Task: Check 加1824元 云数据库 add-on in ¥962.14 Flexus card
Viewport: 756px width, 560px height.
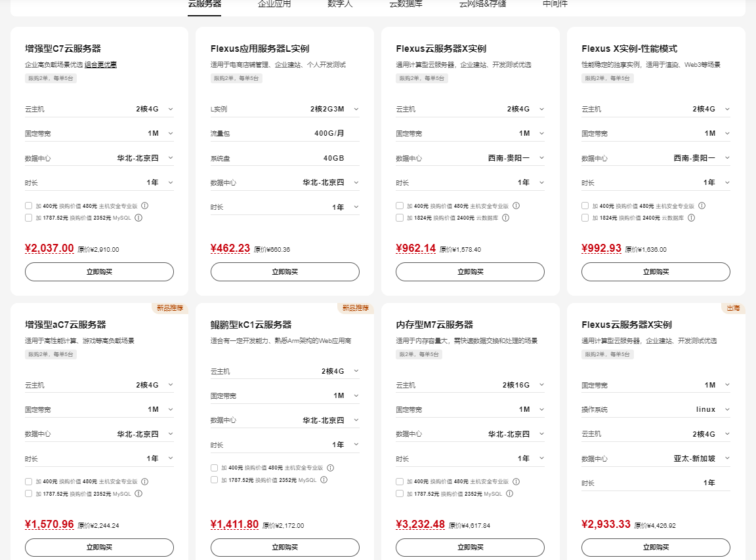Action: [x=400, y=218]
